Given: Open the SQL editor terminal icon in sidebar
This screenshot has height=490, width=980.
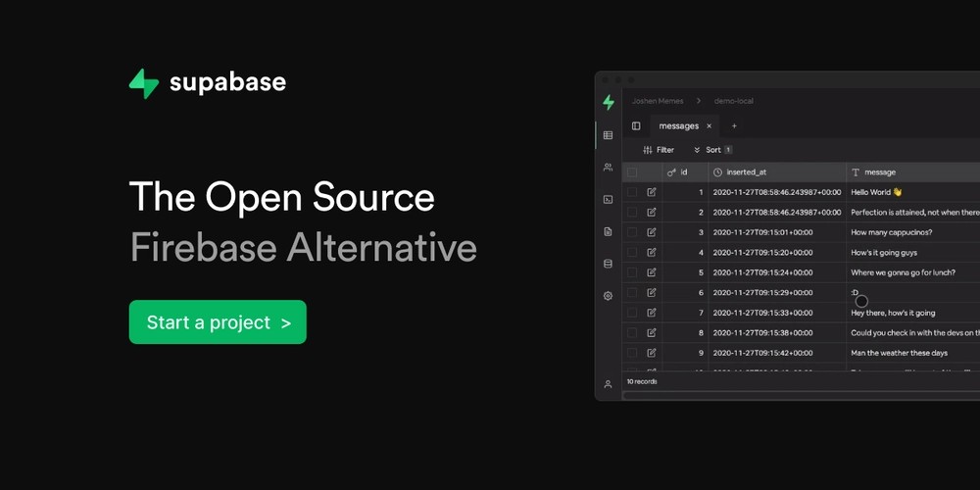Looking at the screenshot, I should 608,199.
